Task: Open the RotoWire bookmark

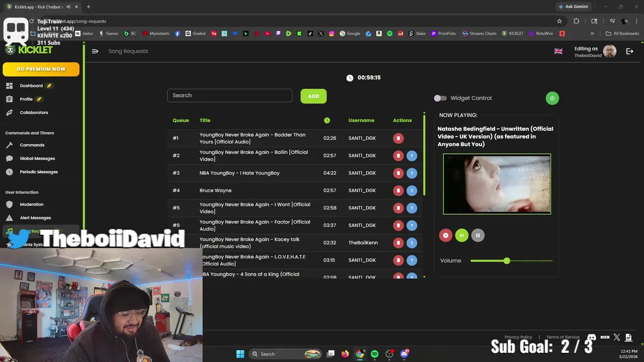Action: [x=540, y=34]
